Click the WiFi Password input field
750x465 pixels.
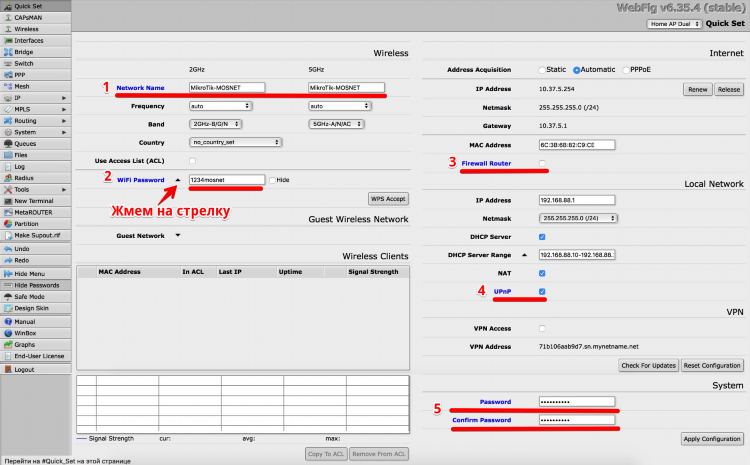pyautogui.click(x=227, y=180)
